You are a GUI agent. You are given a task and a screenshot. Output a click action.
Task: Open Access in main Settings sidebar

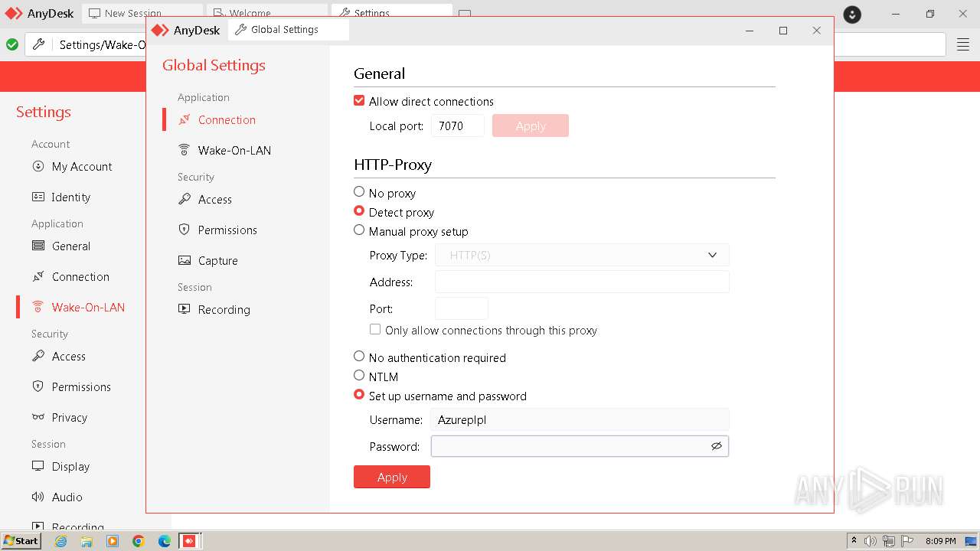(68, 357)
